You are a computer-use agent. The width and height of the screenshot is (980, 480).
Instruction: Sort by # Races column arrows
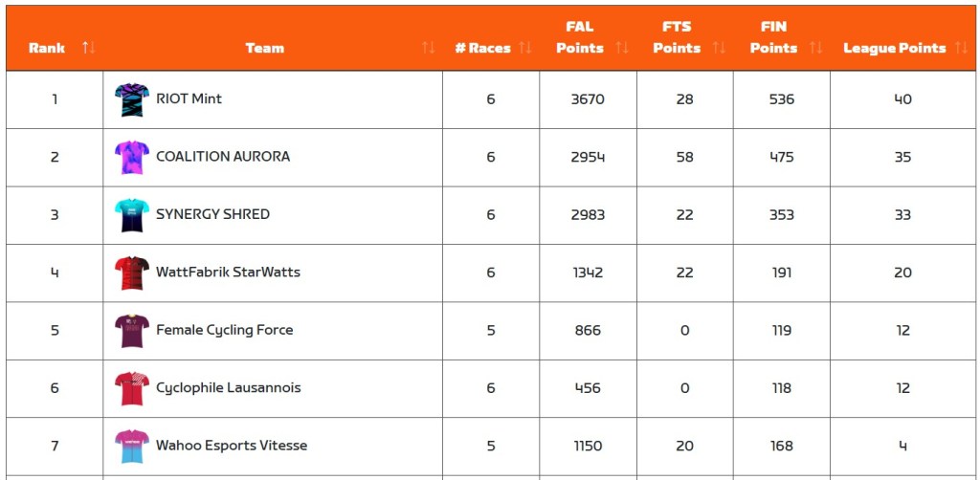524,48
